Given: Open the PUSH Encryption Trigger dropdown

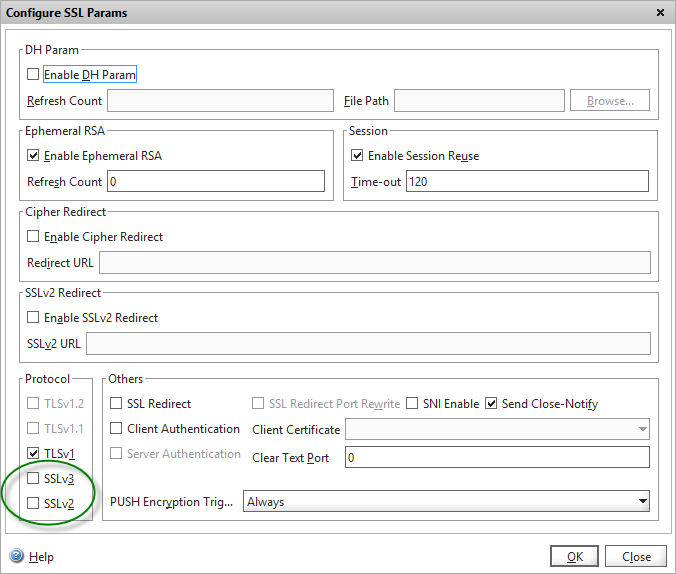Looking at the screenshot, I should coord(446,501).
